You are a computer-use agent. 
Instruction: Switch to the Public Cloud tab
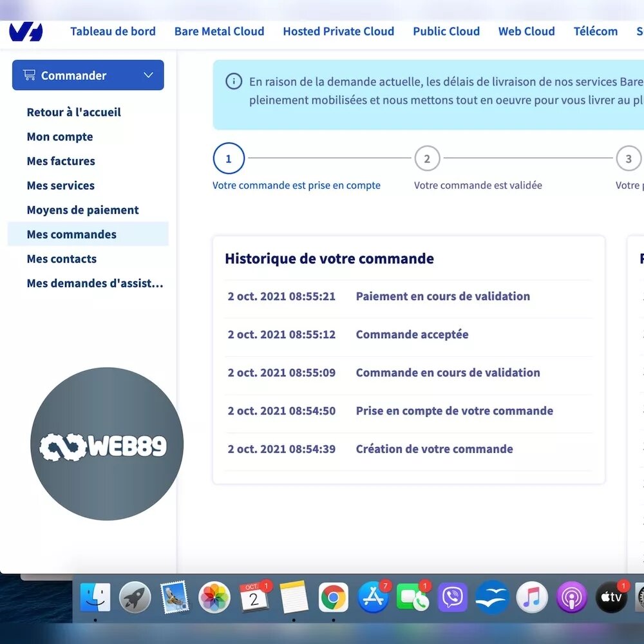[x=446, y=31]
